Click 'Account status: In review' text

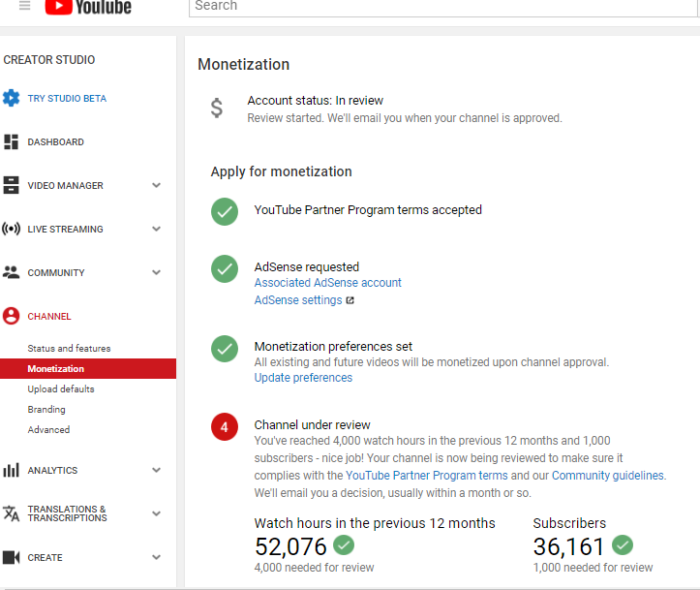point(316,101)
